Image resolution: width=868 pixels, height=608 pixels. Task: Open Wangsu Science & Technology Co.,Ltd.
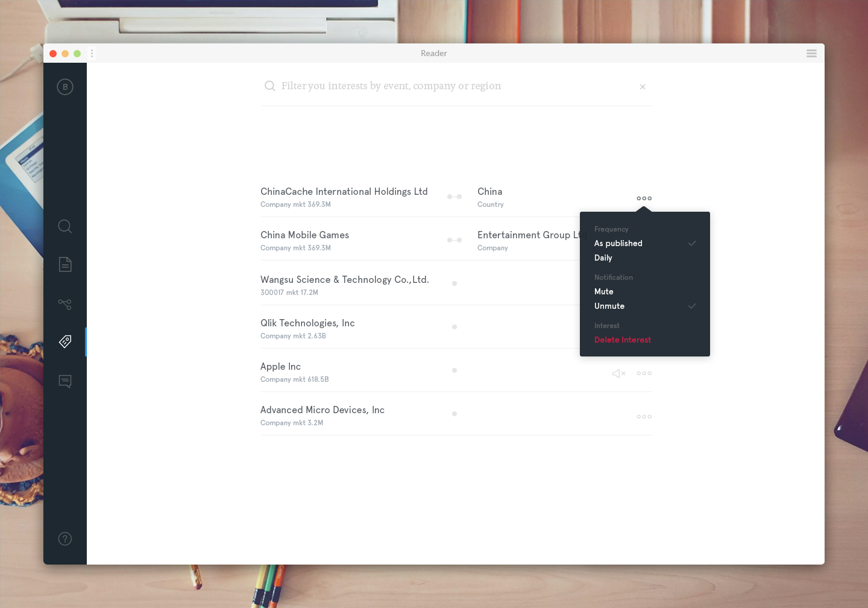coord(345,279)
